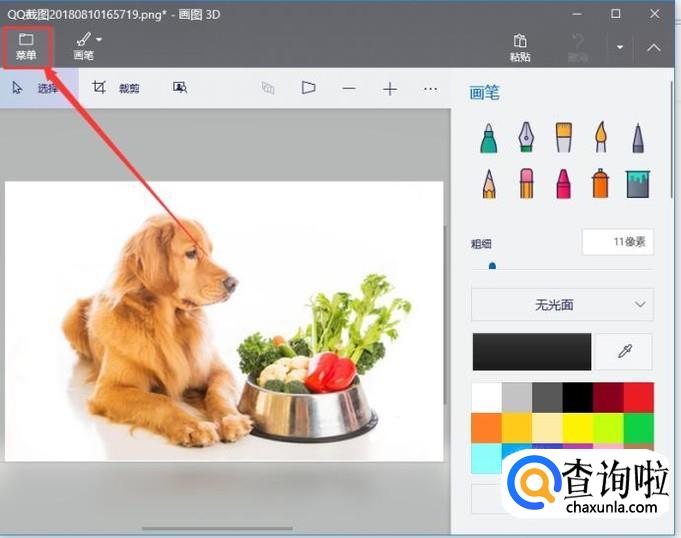Click the 粘贴 (Paste) button
Viewport: 681px width, 538px height.
[520, 47]
